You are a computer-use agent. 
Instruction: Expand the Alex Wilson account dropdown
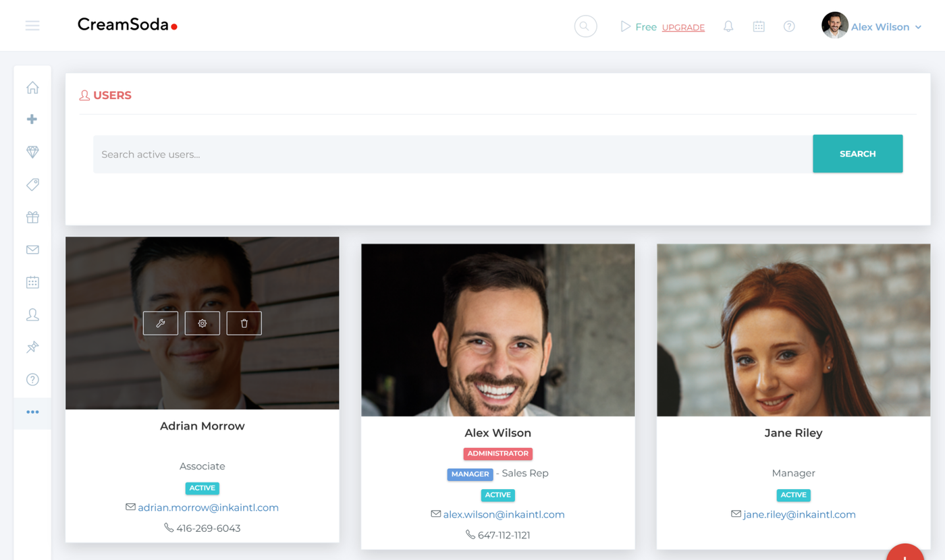coord(886,27)
